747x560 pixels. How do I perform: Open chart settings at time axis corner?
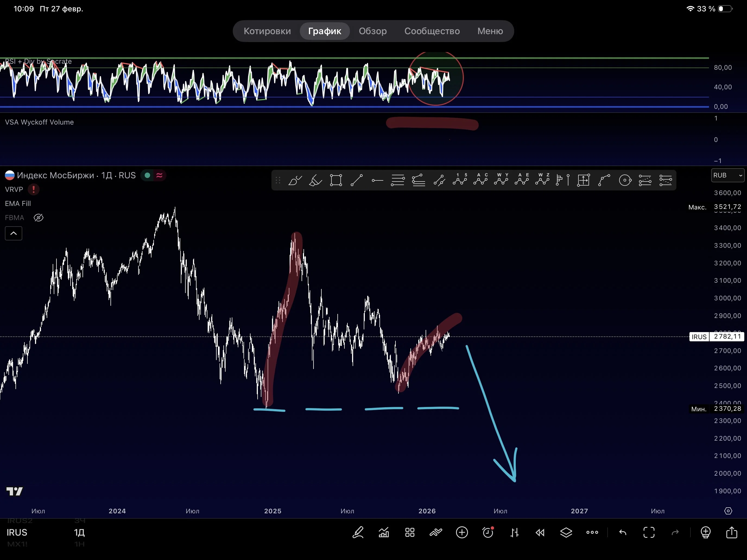(x=728, y=511)
